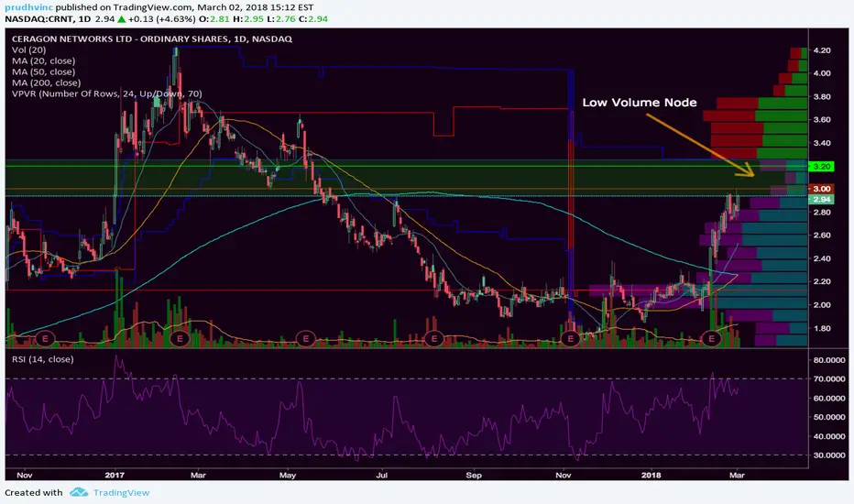
Task: Click the 1.80 price axis value
Action: point(822,329)
